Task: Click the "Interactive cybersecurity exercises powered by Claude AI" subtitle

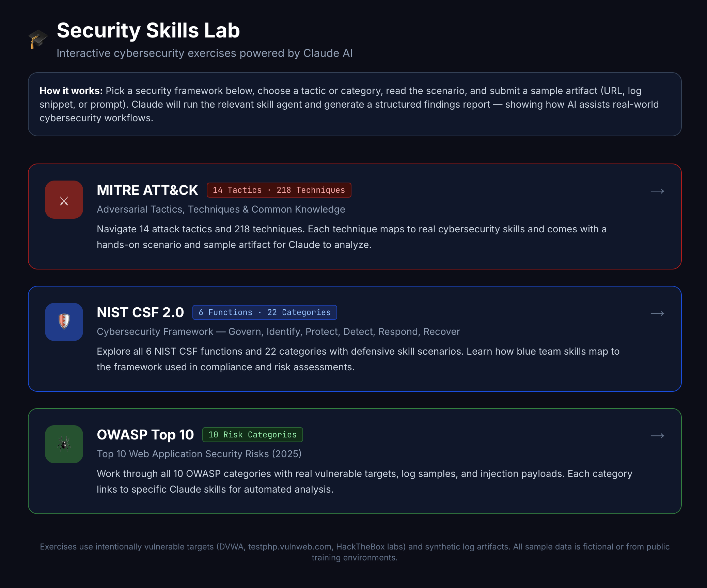Action: pos(205,53)
